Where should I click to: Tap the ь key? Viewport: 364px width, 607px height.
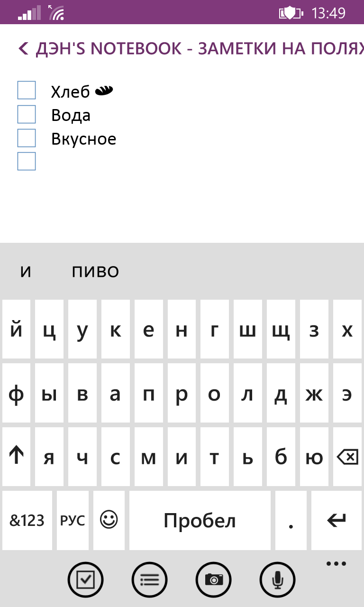coord(248,457)
